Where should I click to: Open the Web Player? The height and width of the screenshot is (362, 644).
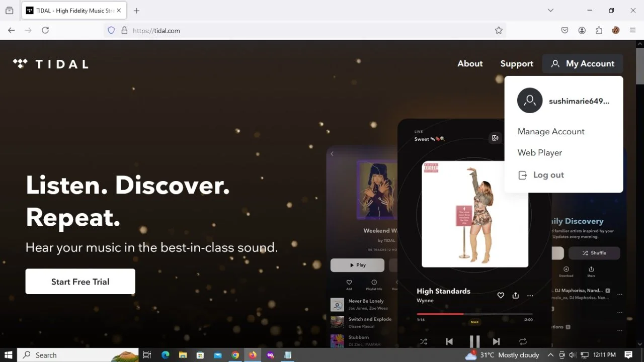pos(540,152)
